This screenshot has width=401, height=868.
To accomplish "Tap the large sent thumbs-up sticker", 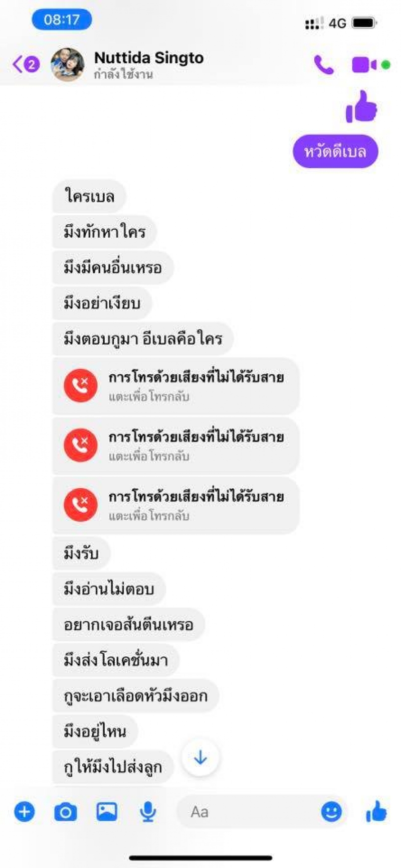I will point(361,106).
